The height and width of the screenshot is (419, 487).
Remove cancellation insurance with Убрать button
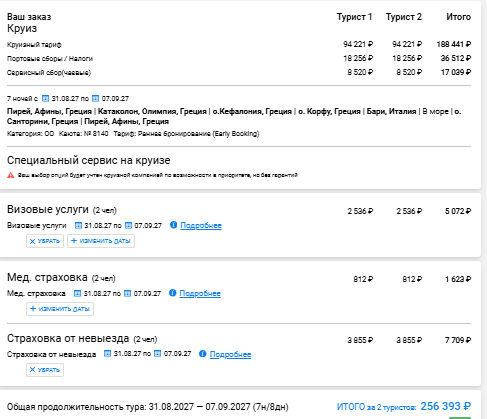pyautogui.click(x=45, y=370)
